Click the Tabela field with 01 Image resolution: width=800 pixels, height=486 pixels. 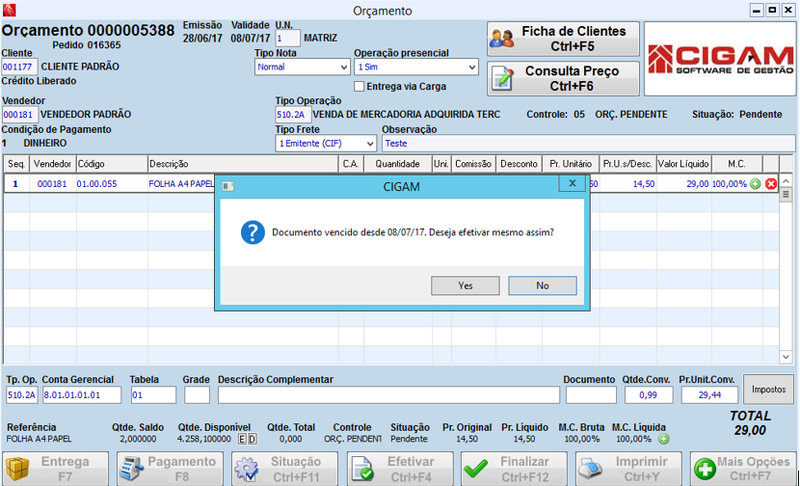[x=153, y=395]
